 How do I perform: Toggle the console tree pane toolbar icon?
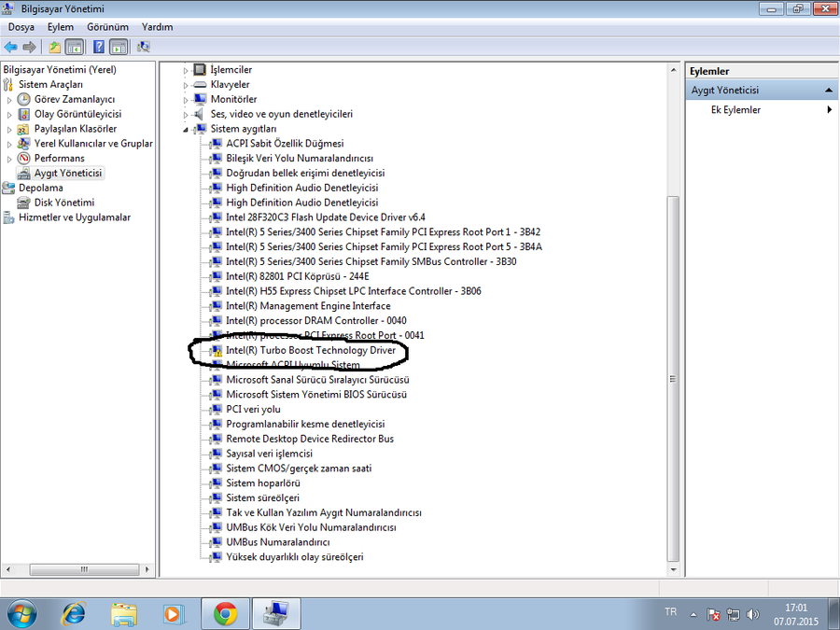coord(74,48)
